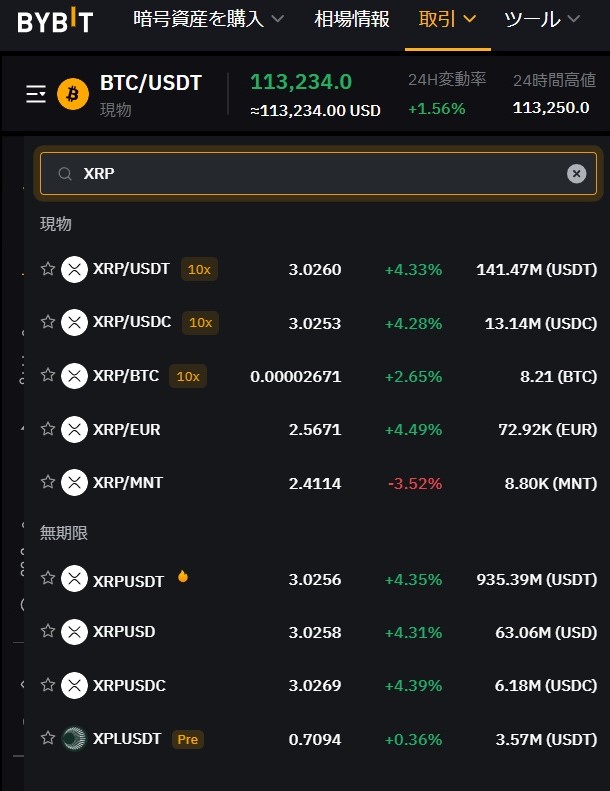The image size is (610, 791).
Task: Click the Bitcoin coin icon
Action: 73,94
